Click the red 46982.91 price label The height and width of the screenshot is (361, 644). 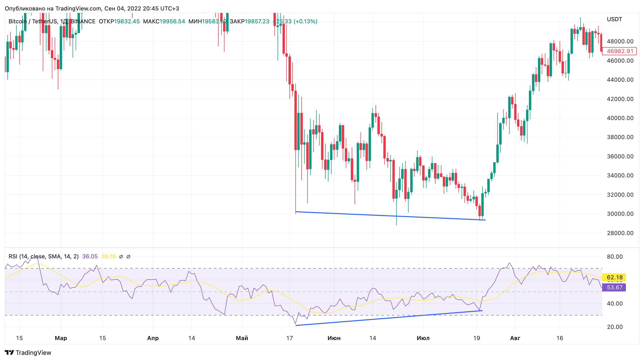click(x=620, y=51)
